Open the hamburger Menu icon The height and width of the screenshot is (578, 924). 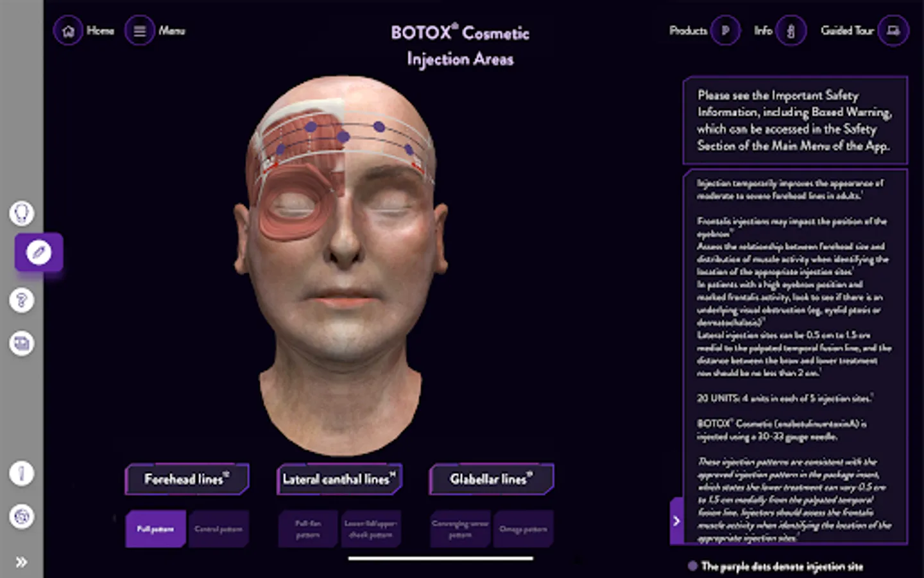[139, 31]
